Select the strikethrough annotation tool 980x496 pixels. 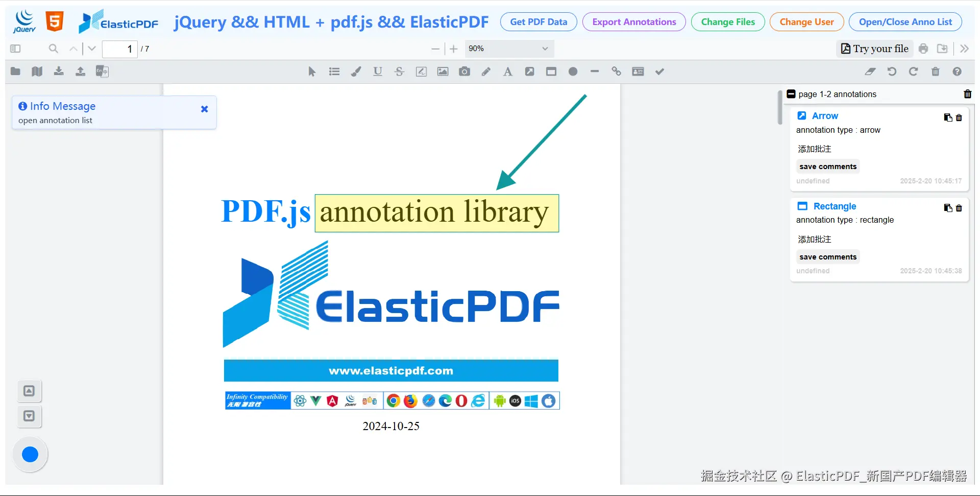click(399, 72)
